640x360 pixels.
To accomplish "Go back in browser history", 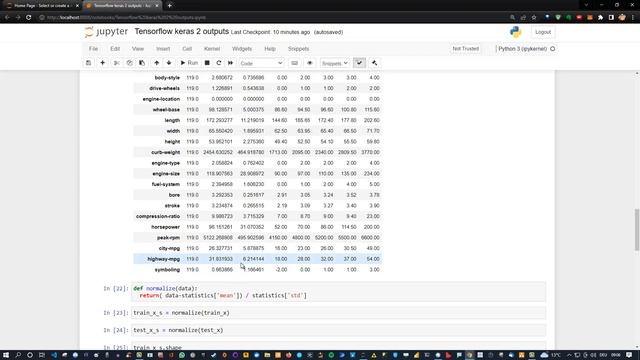I will (x=7, y=18).
